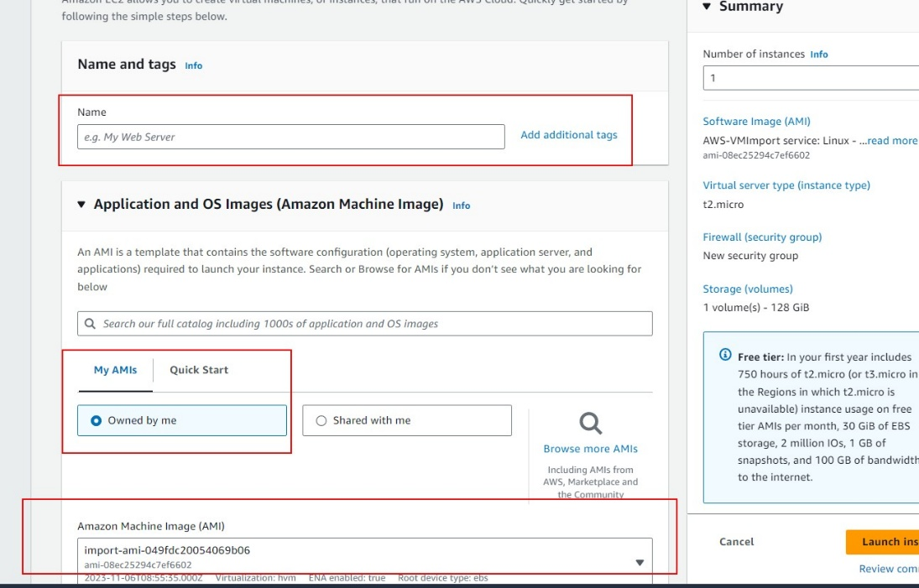Collapse the Application and OS Images section
Screen dimensions: 919x588
81,205
